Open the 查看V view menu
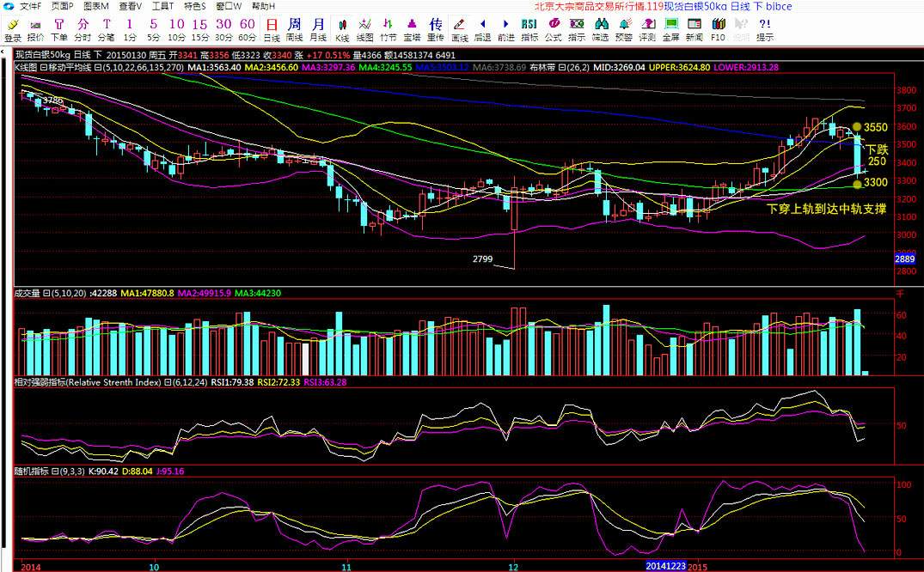 (x=131, y=7)
